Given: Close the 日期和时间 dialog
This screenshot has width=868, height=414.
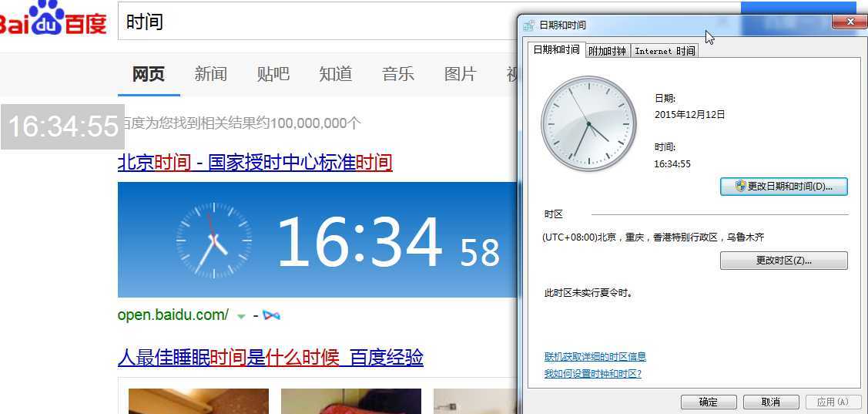Looking at the screenshot, I should (850, 22).
